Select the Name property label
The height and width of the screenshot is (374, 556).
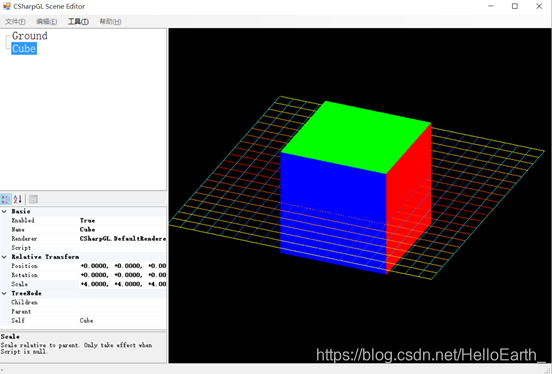[18, 229]
